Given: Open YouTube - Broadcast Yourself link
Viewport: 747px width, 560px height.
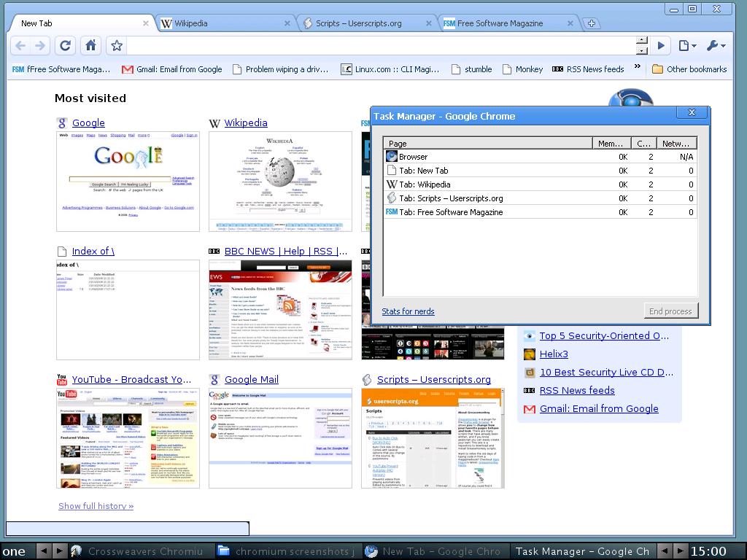Looking at the screenshot, I should click(x=131, y=379).
